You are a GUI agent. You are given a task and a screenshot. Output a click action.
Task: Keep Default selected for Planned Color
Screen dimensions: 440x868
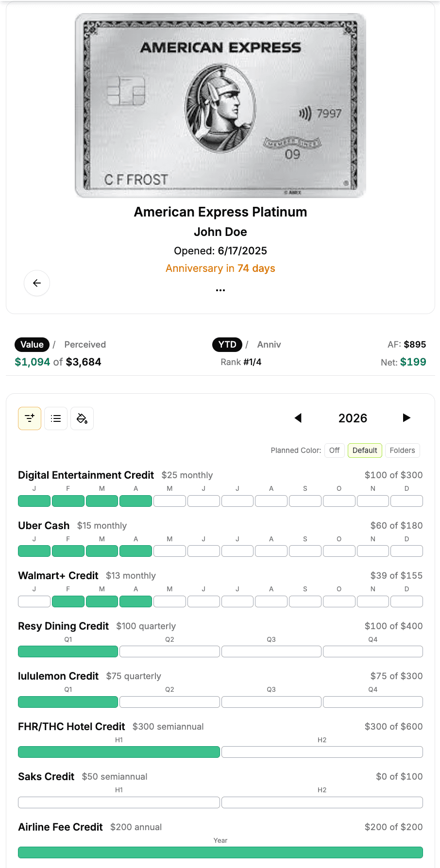coord(365,450)
